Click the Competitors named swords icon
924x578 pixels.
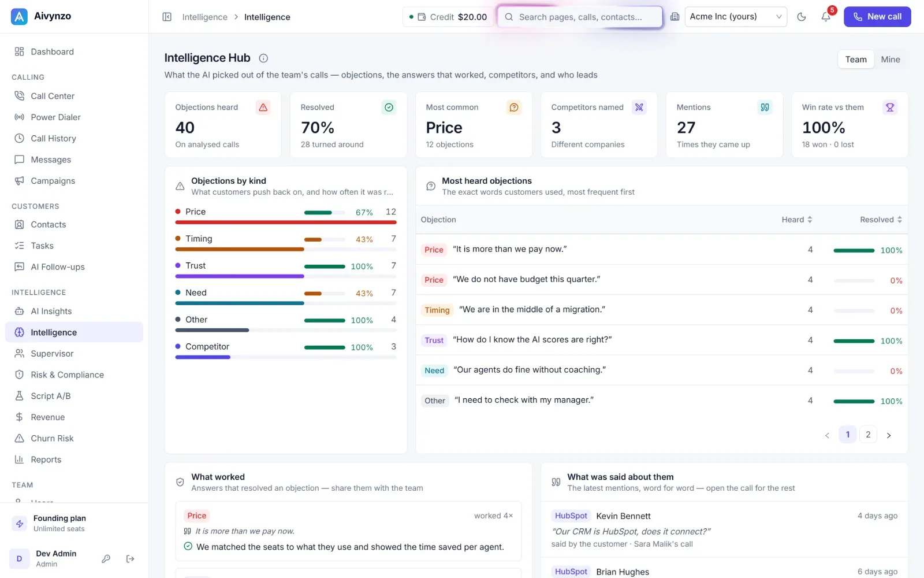click(639, 107)
